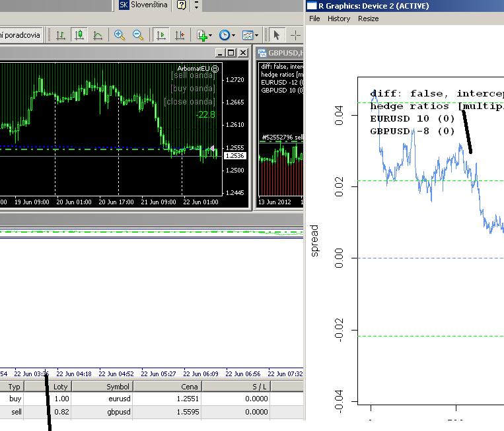Open the chart templates button
This screenshot has width=504, height=431.
pyautogui.click(x=248, y=35)
